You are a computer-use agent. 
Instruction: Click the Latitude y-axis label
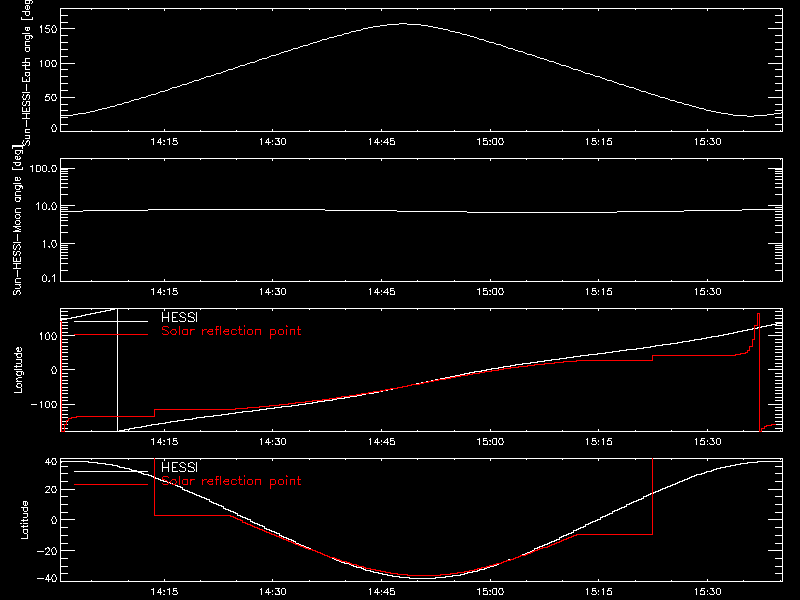(24, 520)
